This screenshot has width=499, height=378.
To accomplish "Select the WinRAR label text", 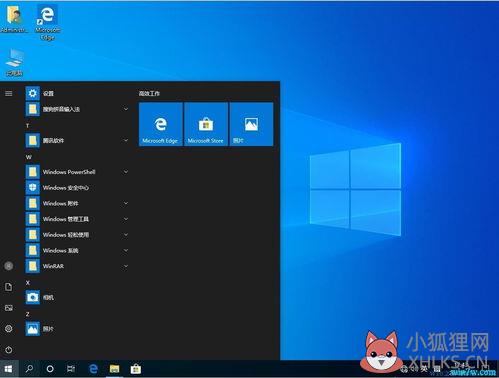I will tap(53, 266).
